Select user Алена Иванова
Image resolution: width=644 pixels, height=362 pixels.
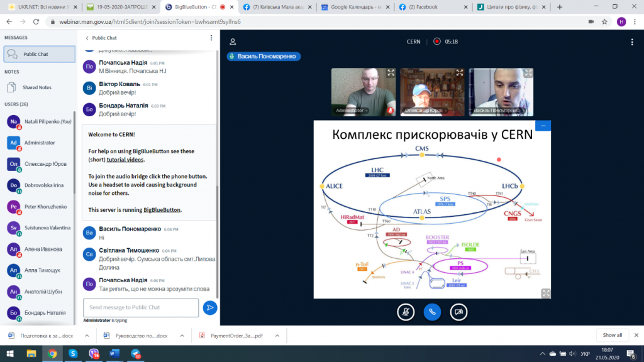pos(40,249)
